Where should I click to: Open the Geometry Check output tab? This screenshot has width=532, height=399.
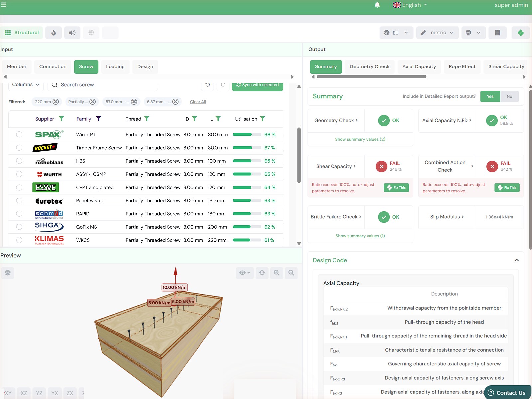click(x=369, y=66)
